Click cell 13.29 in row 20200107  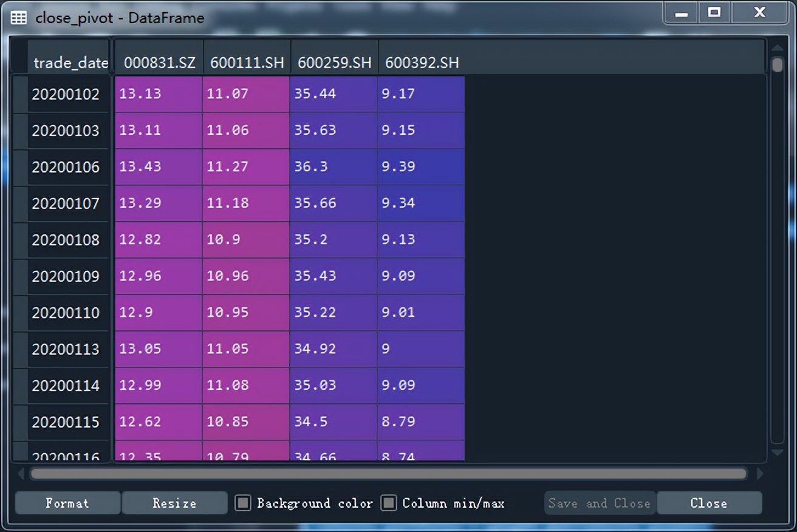click(x=159, y=203)
